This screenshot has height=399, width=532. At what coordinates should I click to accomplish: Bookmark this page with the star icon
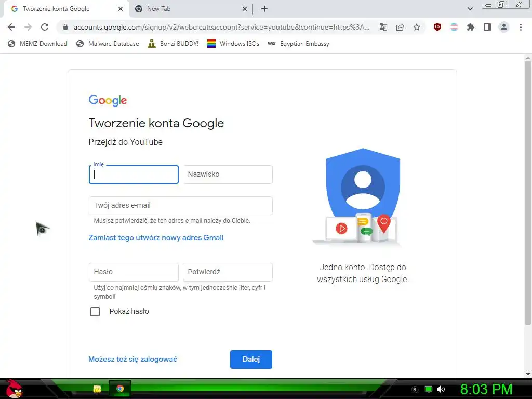[x=417, y=27]
